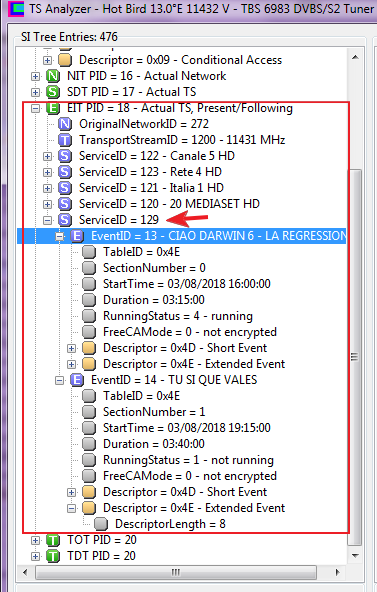
Task: Click folder icon of EventID 14 Short Event
Action: (89, 492)
